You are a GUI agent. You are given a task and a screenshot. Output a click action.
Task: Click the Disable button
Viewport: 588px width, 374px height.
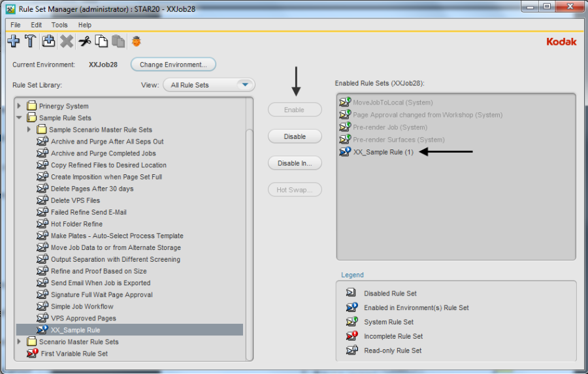pyautogui.click(x=295, y=136)
